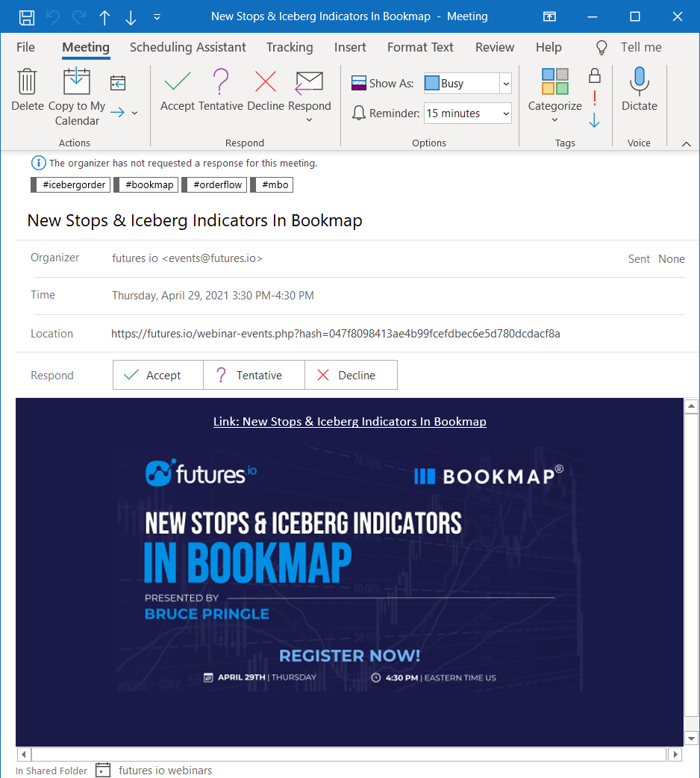Open the Insert tab
Image resolution: width=700 pixels, height=778 pixels.
coord(350,47)
